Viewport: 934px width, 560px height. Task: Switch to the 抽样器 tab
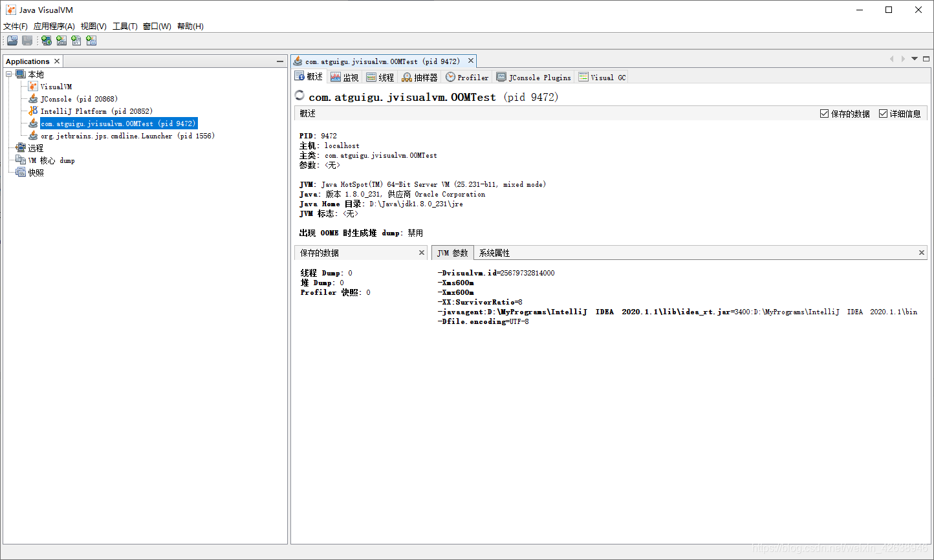click(420, 77)
